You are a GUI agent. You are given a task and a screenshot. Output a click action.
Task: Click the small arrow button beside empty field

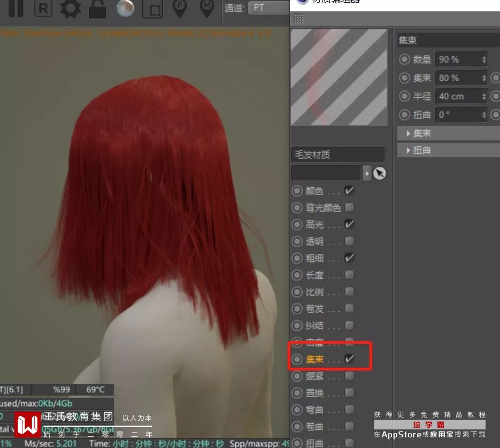(367, 173)
